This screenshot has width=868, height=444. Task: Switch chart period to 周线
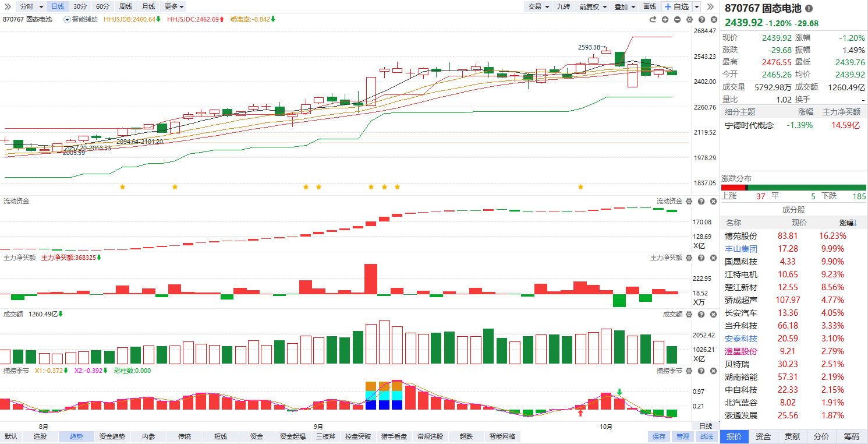[126, 6]
